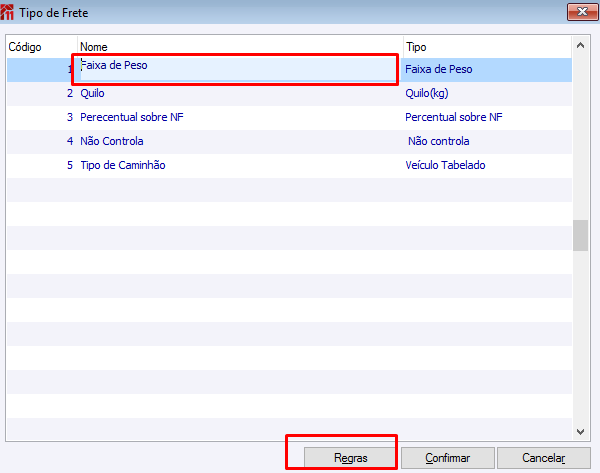Click the vertical scrollbar thumb
The height and width of the screenshot is (473, 600).
[580, 235]
